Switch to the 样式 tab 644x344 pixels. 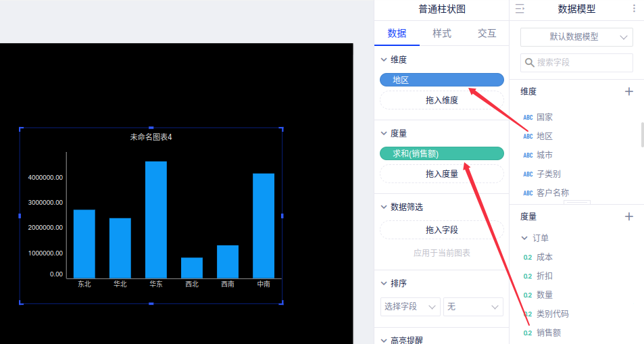click(x=442, y=33)
